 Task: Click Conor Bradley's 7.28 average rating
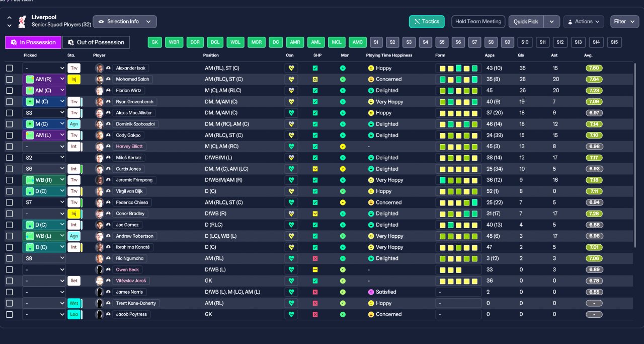point(594,214)
